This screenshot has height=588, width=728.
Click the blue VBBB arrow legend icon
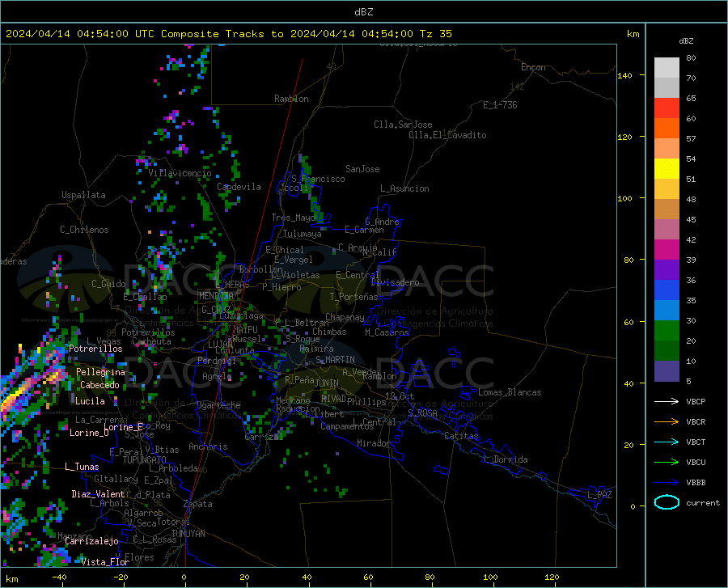(667, 483)
